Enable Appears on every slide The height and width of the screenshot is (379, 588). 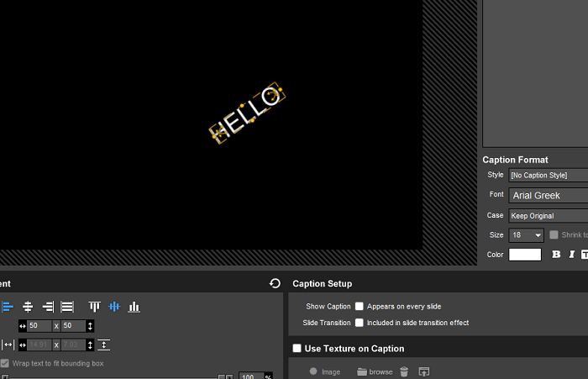[360, 306]
